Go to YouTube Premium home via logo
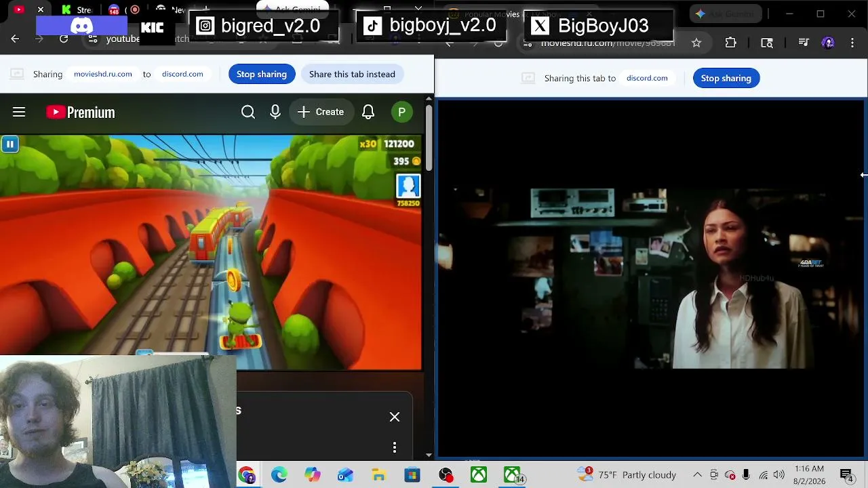Image resolution: width=868 pixels, height=488 pixels. 81,112
